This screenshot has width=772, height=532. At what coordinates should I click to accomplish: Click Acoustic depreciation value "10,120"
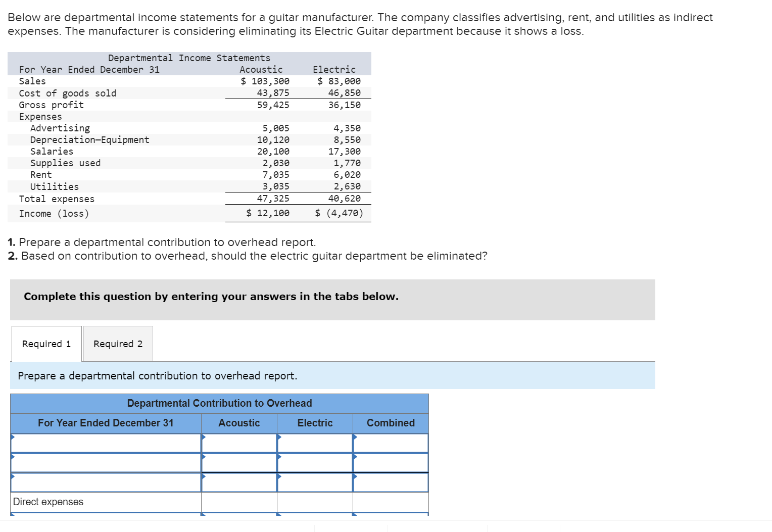273,140
